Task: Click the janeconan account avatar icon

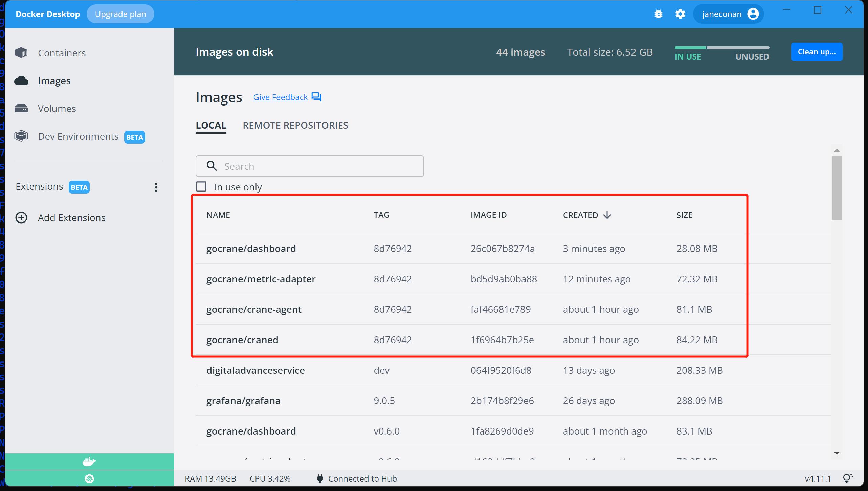Action: click(x=753, y=14)
